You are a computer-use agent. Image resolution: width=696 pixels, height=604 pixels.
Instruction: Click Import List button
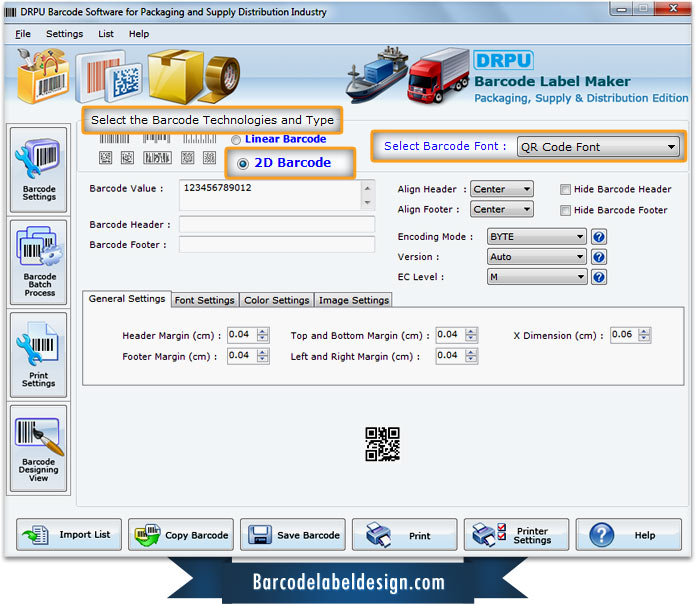[69, 535]
